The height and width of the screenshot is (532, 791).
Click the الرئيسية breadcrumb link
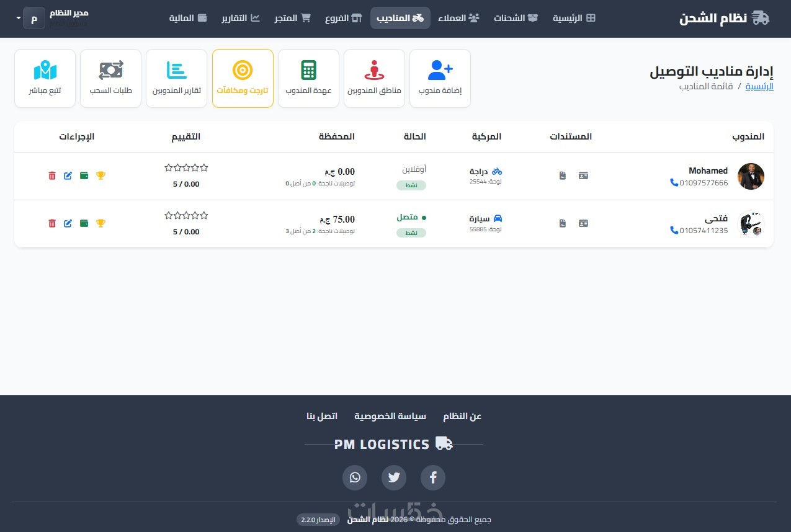(x=759, y=87)
